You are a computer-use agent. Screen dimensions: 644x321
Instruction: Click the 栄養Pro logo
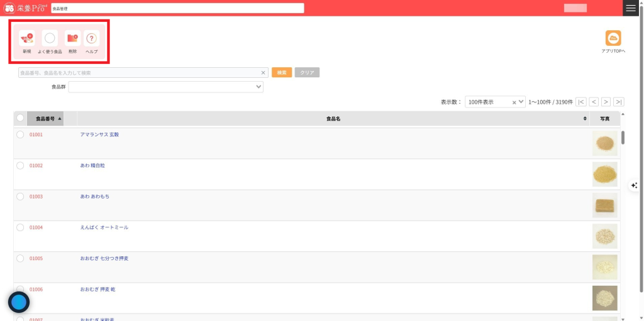[25, 8]
